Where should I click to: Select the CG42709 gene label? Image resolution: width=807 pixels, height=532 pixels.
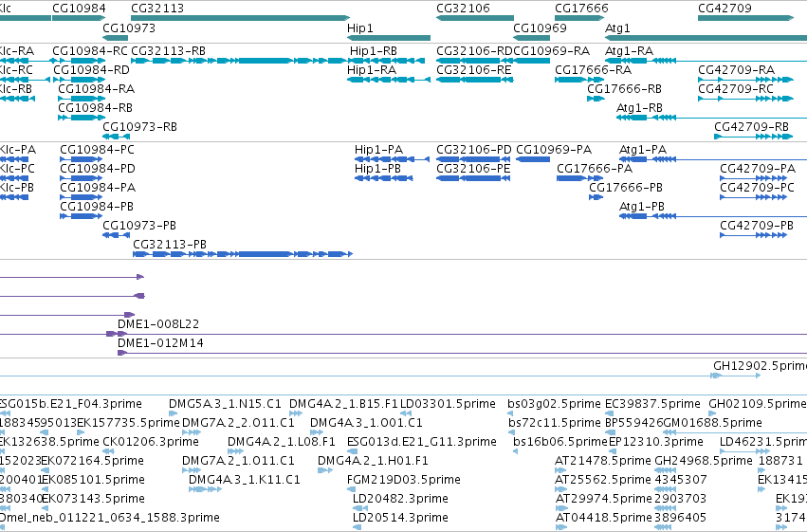coord(724,9)
